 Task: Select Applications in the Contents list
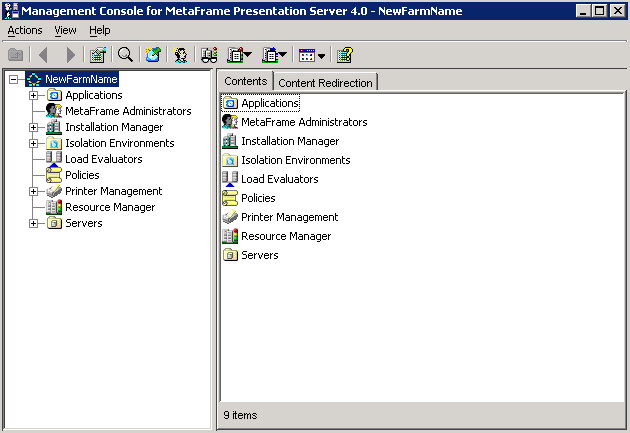270,103
